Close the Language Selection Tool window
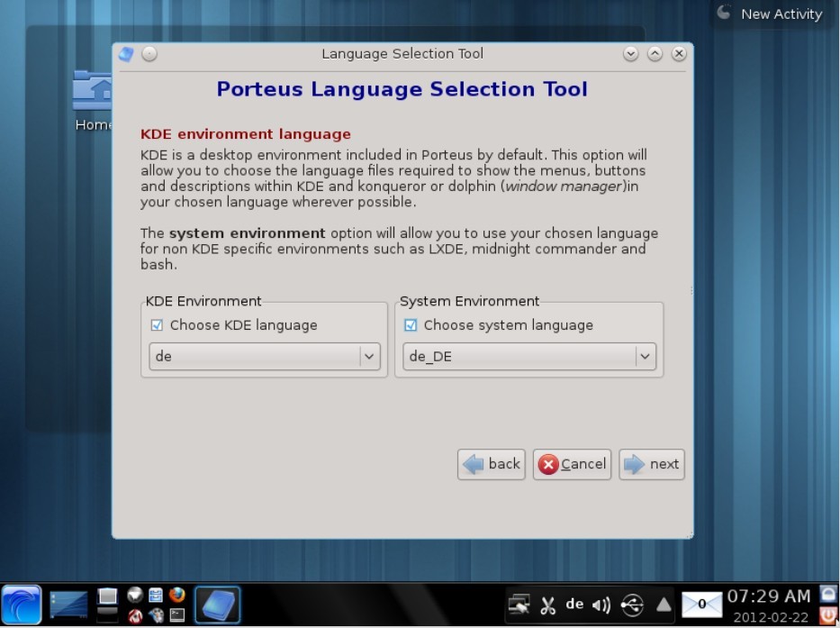Screen dimensions: 840x628 (679, 54)
